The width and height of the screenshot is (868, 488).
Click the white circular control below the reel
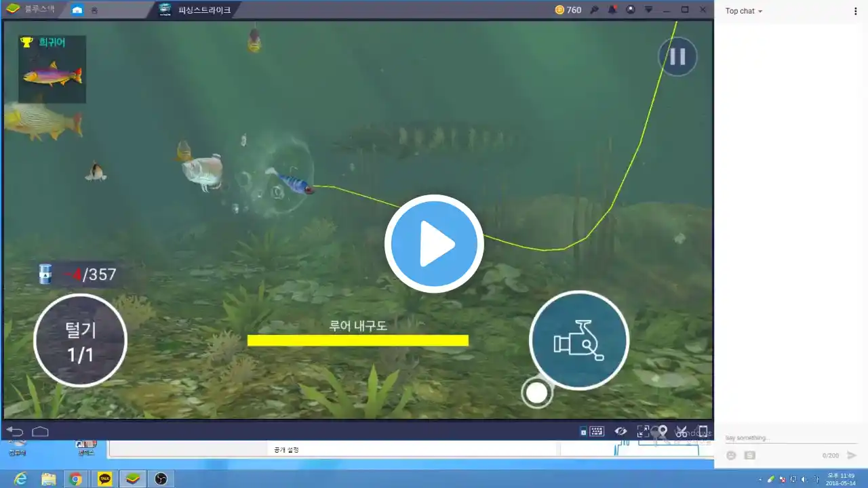click(536, 393)
